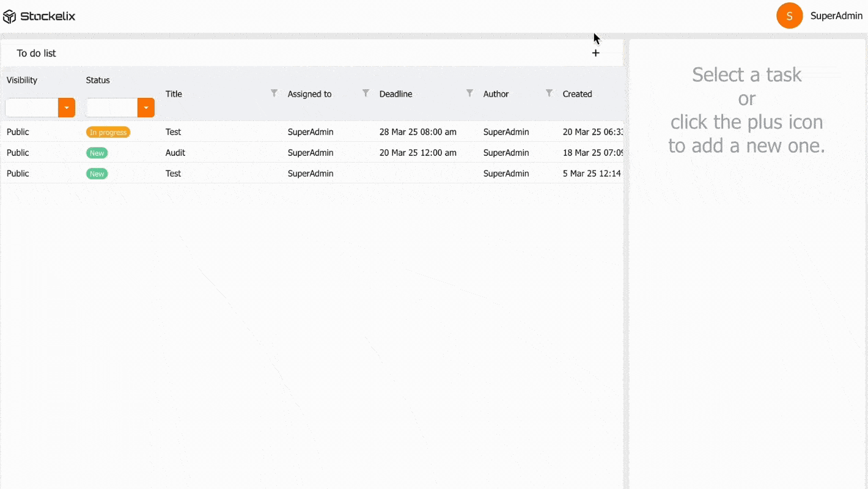Expand the Status filter dropdown arrow
The height and width of the screenshot is (489, 868).
[146, 108]
